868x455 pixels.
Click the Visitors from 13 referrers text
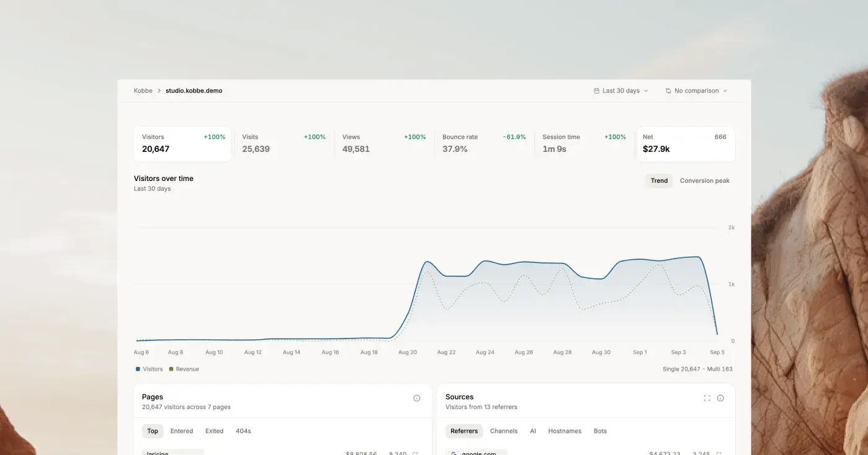[481, 407]
